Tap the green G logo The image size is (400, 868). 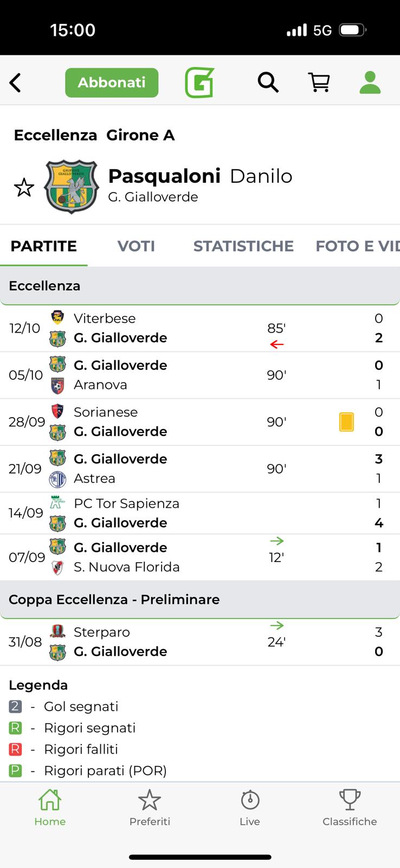(199, 82)
